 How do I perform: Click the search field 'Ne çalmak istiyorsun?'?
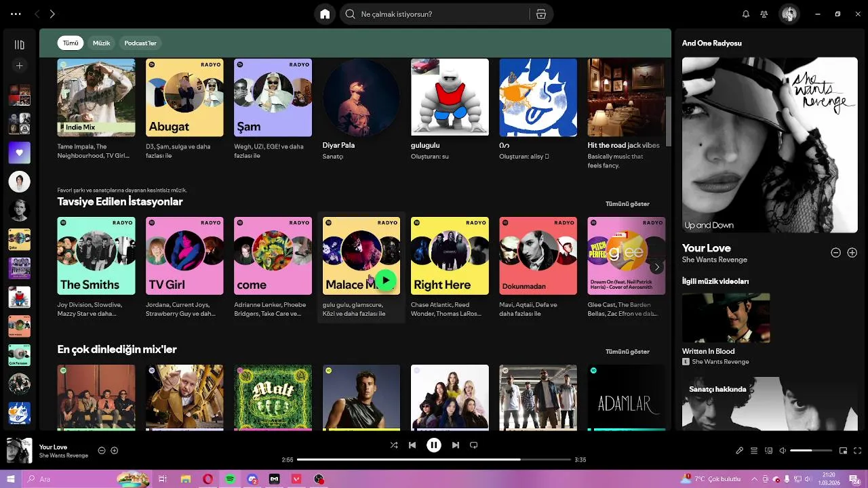pyautogui.click(x=434, y=14)
